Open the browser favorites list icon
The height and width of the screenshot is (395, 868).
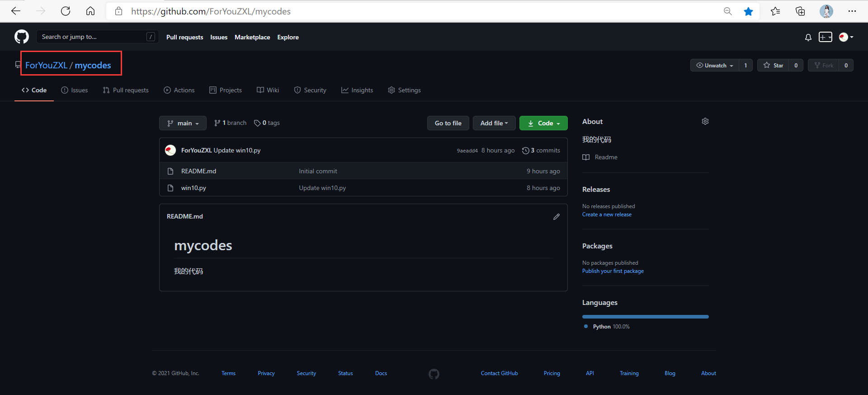point(775,11)
